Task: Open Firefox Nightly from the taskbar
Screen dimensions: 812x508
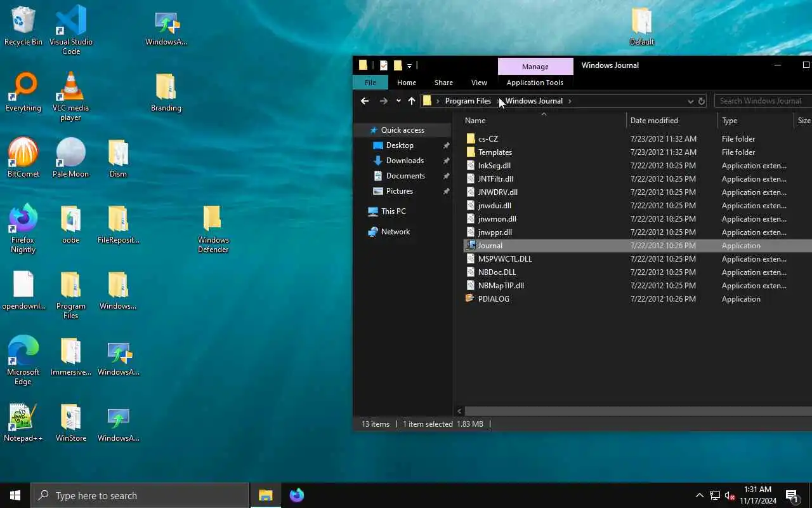Action: coord(296,495)
